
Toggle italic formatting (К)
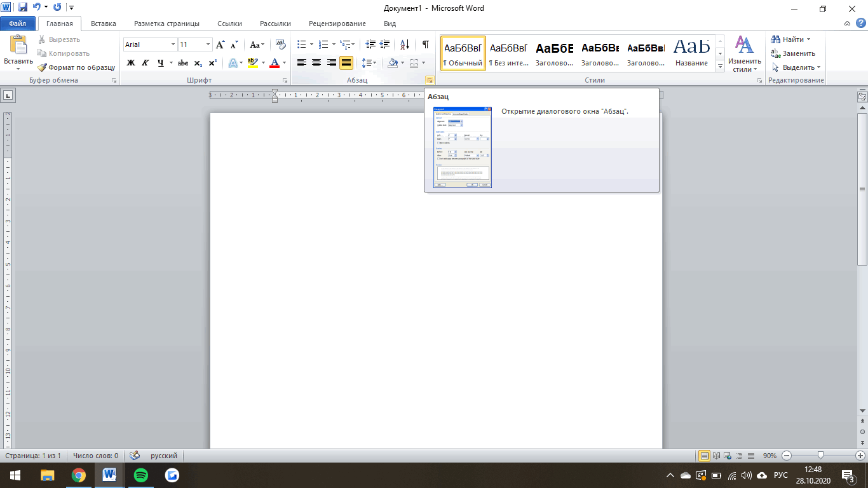click(146, 63)
